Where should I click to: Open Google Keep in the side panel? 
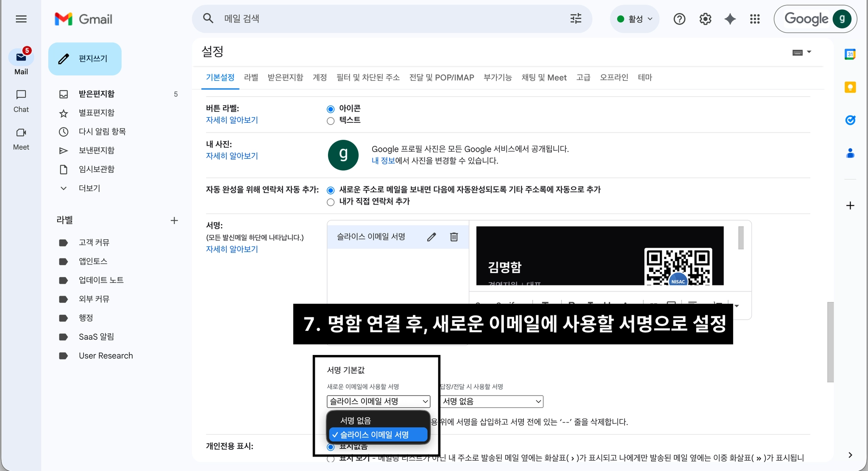[850, 87]
